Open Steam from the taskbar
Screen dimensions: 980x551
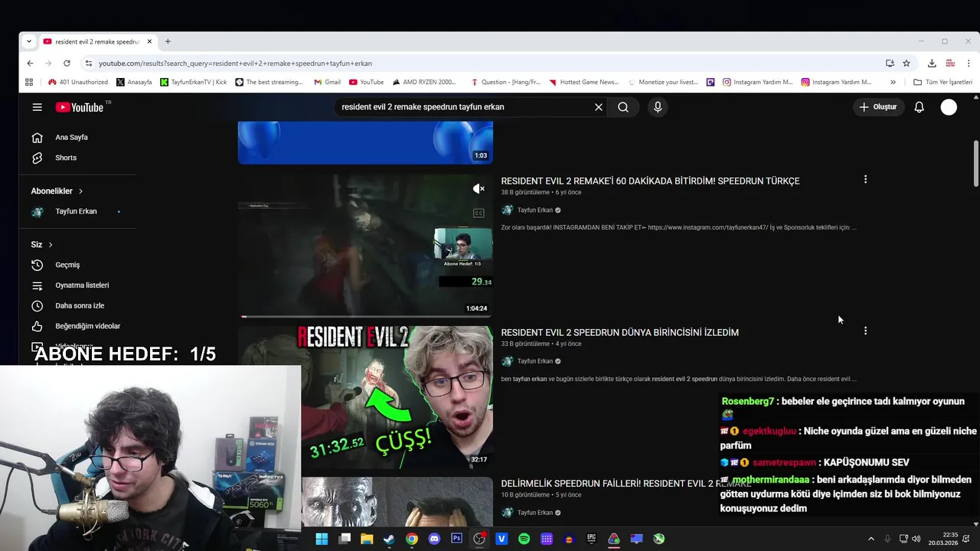tap(389, 539)
